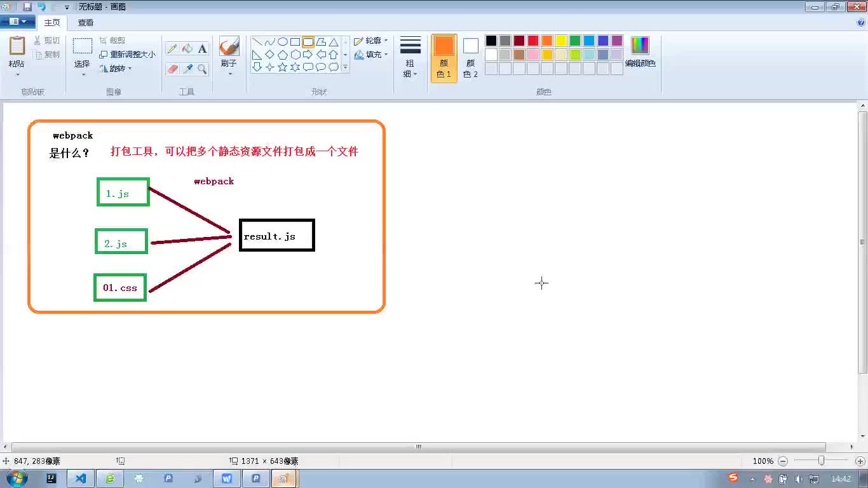Click the 粘贴 (Paste) clipboard button
Viewport: 868px width, 488px height.
point(17,46)
